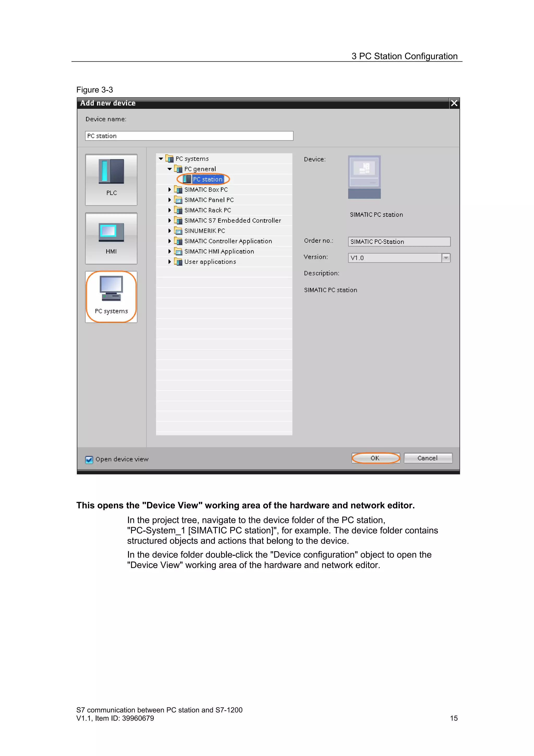Toggle the Open device view checkbox

[x=89, y=460]
